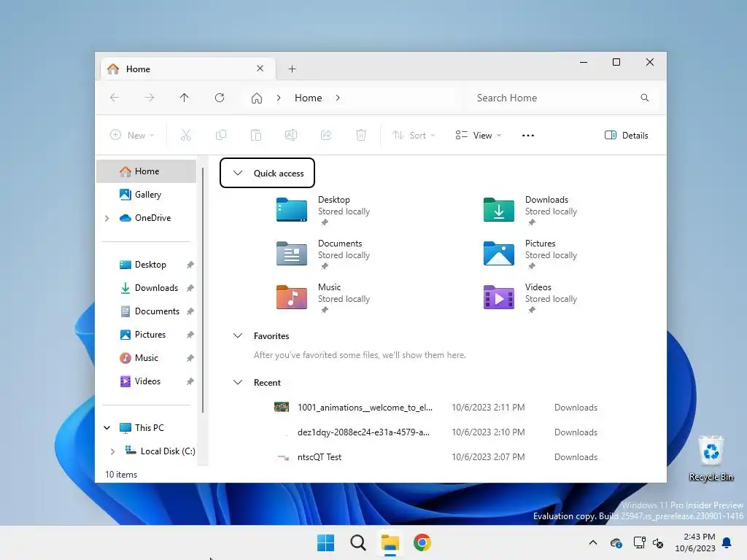Image resolution: width=747 pixels, height=560 pixels.
Task: Click the search magnifier in Search Home
Action: point(645,98)
